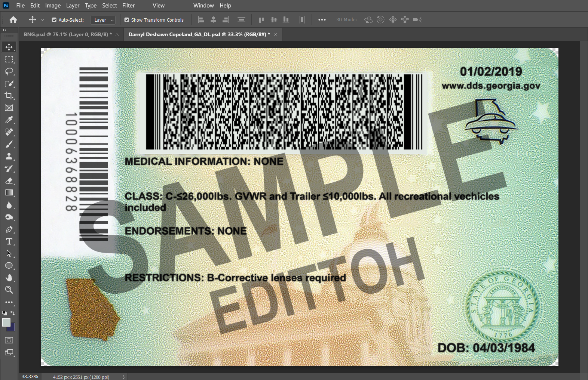Select the Quick Selection tool
This screenshot has width=588, height=380.
tap(9, 84)
